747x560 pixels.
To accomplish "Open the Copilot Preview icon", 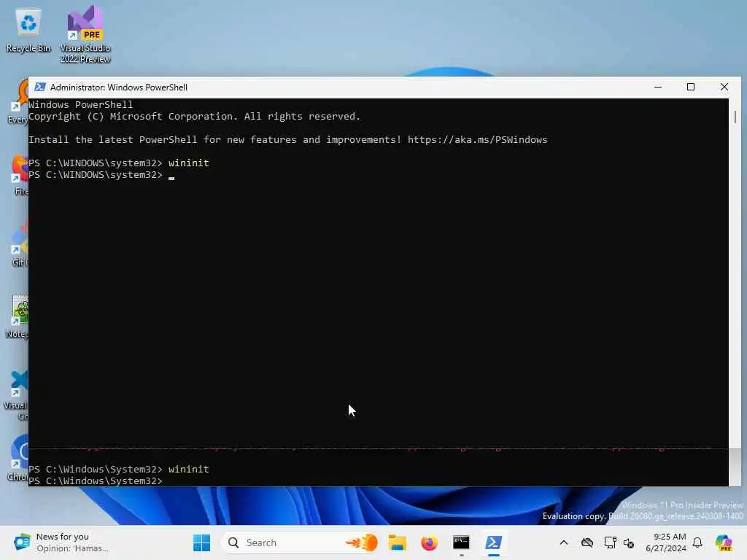I will pos(724,542).
